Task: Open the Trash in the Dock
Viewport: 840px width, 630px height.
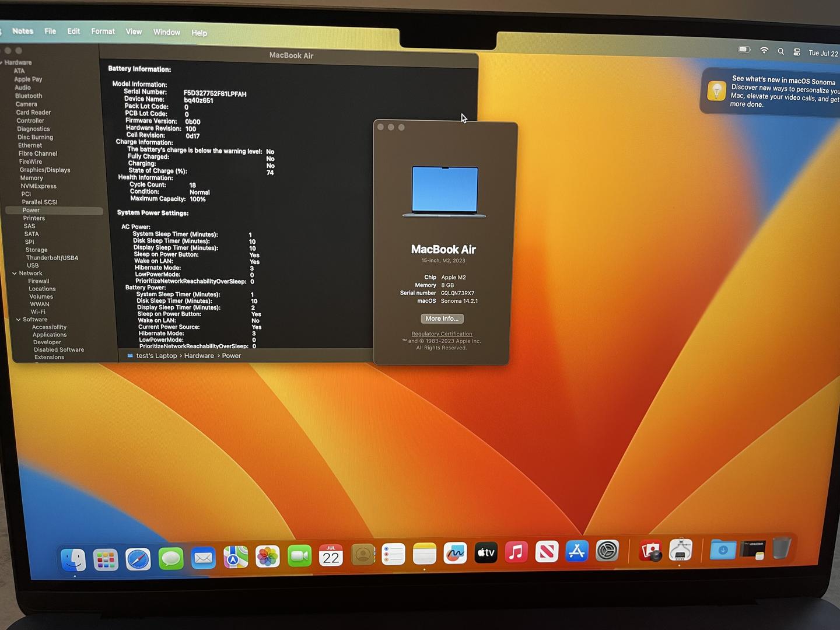Action: pyautogui.click(x=782, y=548)
